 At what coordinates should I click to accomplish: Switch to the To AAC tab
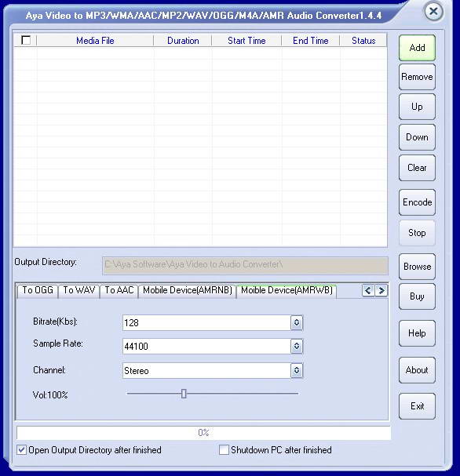(x=119, y=290)
